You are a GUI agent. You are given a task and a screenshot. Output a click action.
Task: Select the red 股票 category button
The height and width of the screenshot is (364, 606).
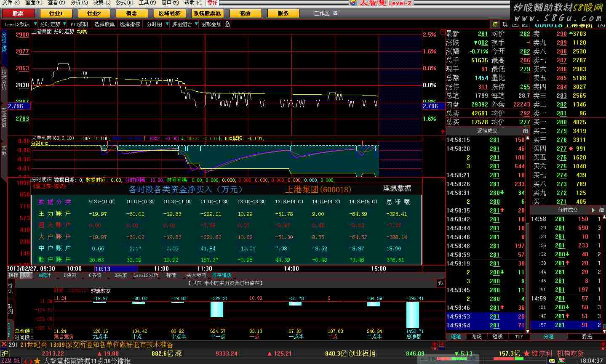tap(18, 13)
